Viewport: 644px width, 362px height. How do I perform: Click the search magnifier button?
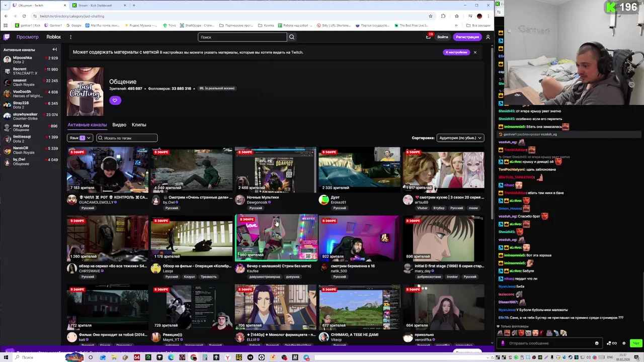[x=292, y=37]
